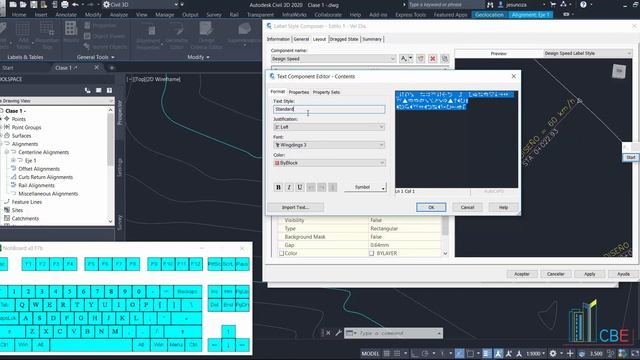Expand the Eje 1 alignment tree node
This screenshot has height=360, width=640.
[13, 160]
